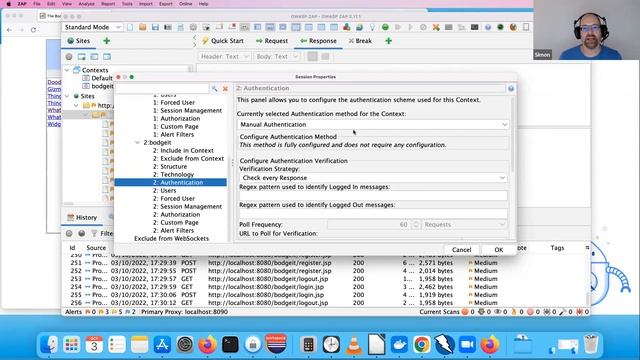This screenshot has height=360, width=640.
Task: Click the Manage Add-ons colored cubes icon
Action: (x=347, y=27)
